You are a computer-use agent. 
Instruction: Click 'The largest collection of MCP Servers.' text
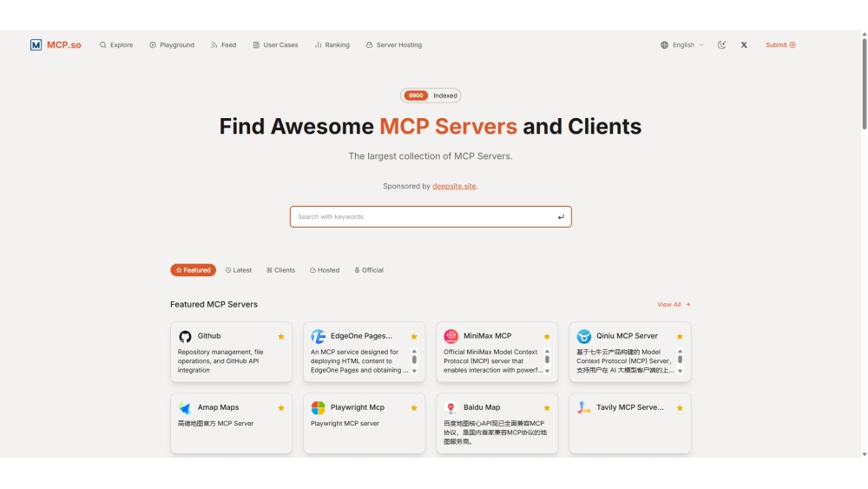coord(431,156)
